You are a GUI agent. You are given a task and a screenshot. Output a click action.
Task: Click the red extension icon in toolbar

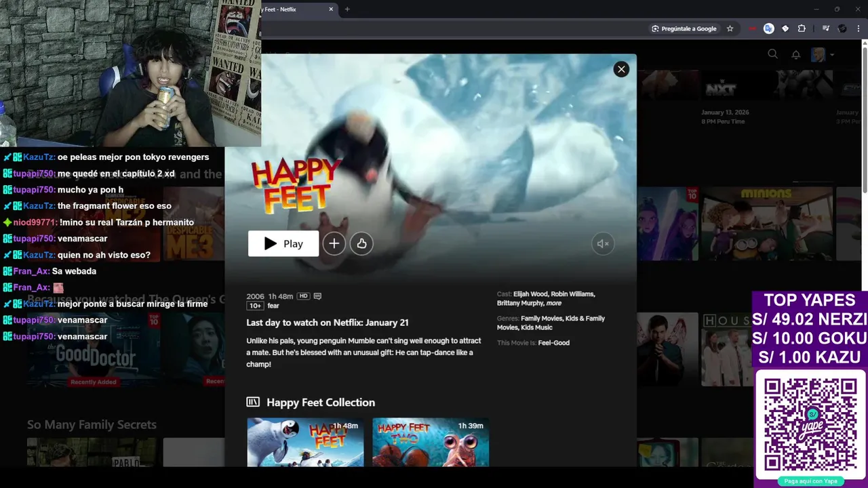click(x=752, y=28)
